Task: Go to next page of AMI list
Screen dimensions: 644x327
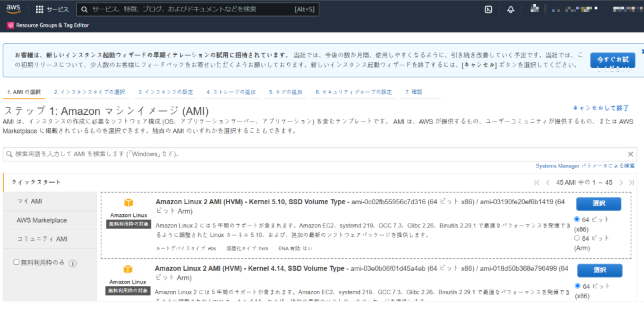Action: pos(621,183)
